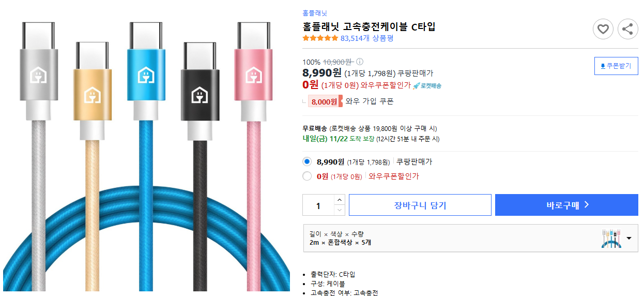Click the 8,000원 coupon tag
The height and width of the screenshot is (296, 644).
click(x=325, y=101)
